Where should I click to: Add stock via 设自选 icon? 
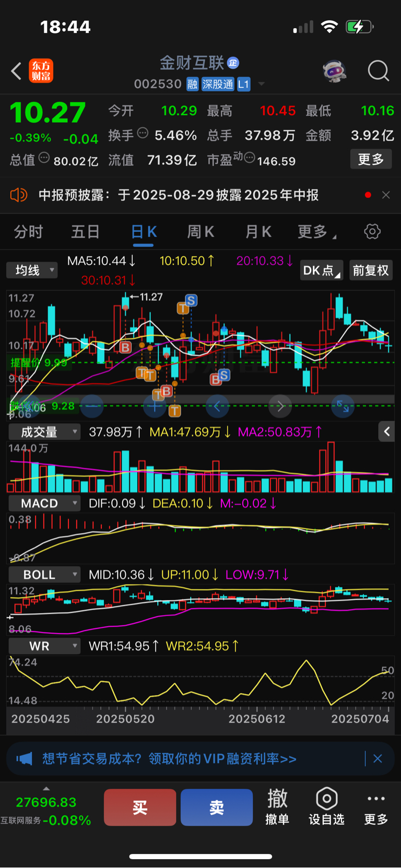(x=326, y=807)
